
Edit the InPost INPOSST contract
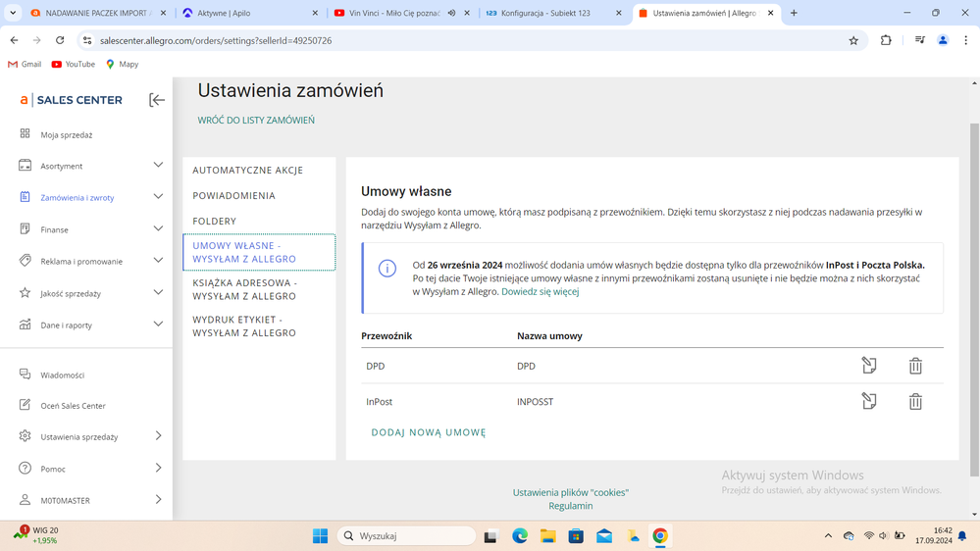869,401
